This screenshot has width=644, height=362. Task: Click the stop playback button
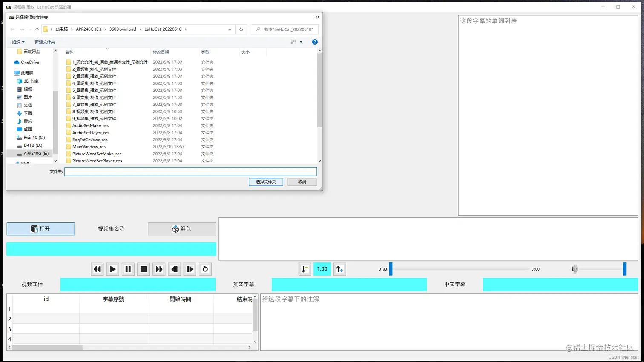(144, 269)
